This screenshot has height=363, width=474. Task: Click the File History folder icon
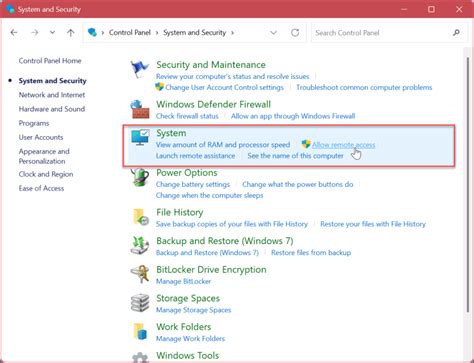coord(140,217)
